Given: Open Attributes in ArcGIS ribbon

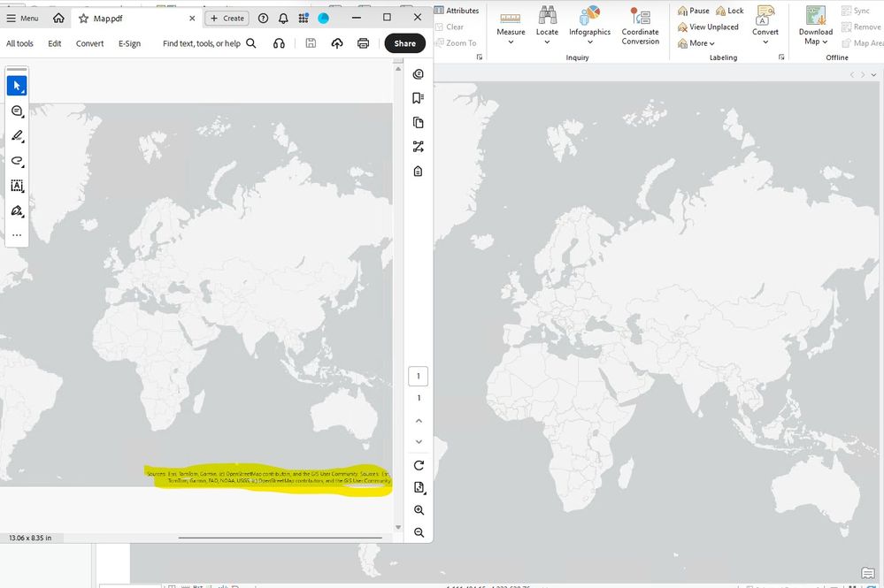Looking at the screenshot, I should [457, 10].
